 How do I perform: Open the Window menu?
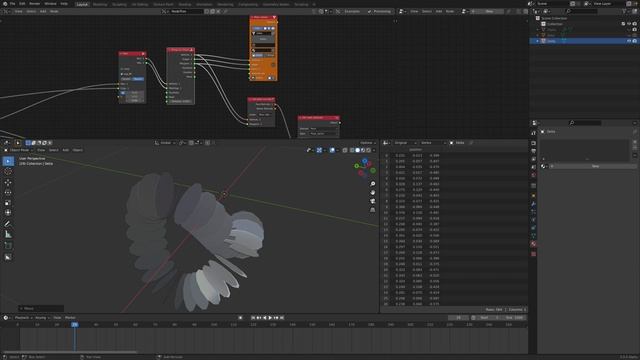(x=50, y=4)
